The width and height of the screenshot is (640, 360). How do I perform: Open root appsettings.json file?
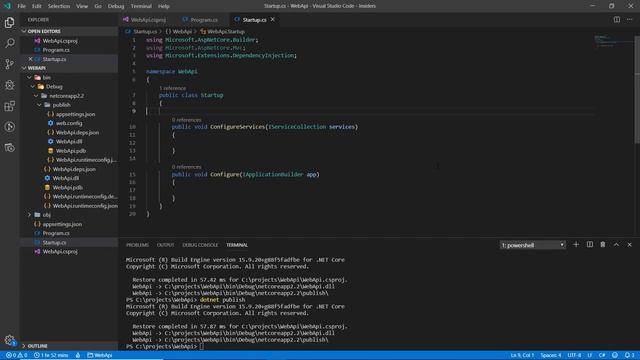(62, 224)
